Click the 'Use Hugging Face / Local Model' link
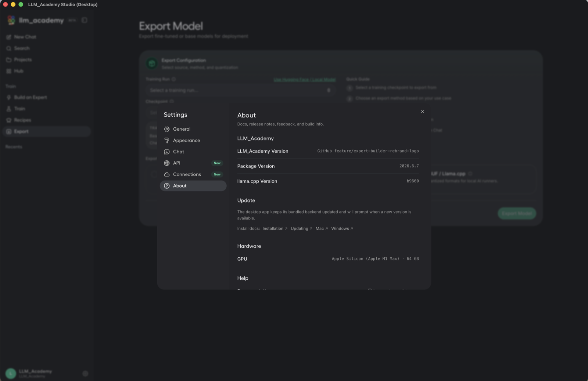Viewport: 588px width, 381px height. (x=305, y=80)
